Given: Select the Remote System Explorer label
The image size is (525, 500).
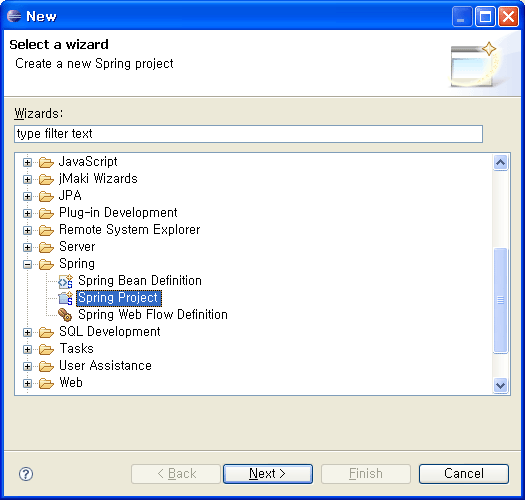Looking at the screenshot, I should (130, 230).
